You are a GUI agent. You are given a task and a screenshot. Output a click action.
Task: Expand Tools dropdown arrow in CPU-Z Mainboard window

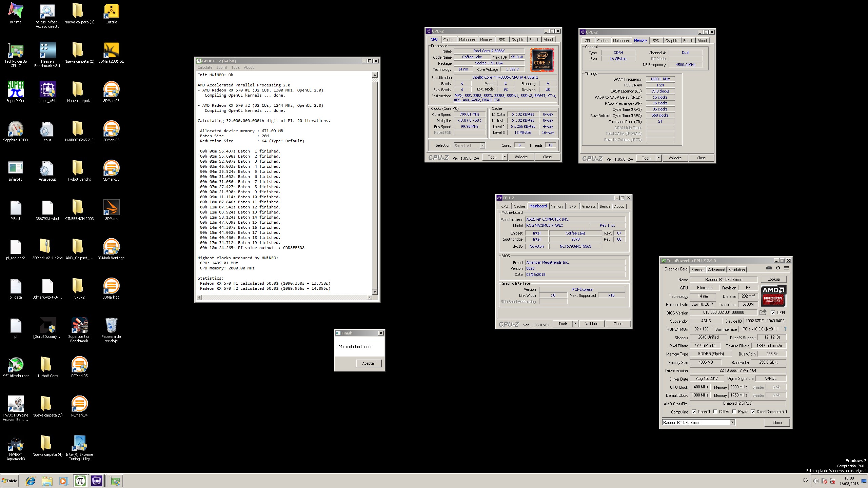pos(575,324)
